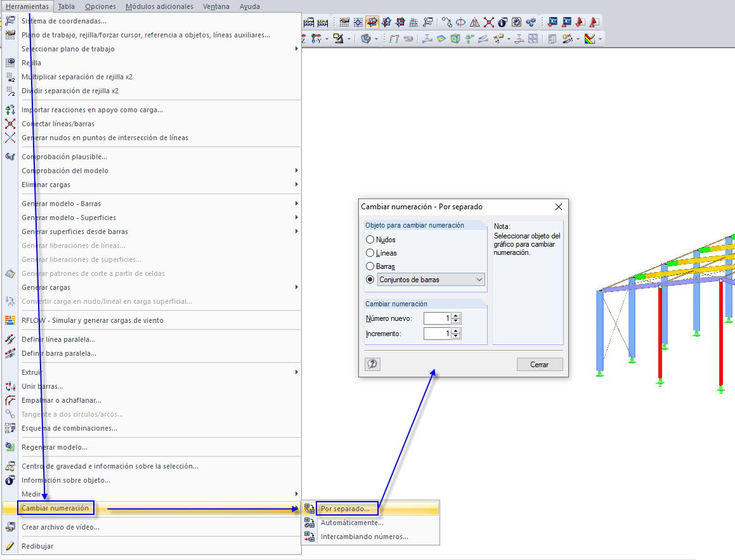Open dropdown arrow next to microscope icon
This screenshot has width=735, height=560.
click(x=349, y=39)
